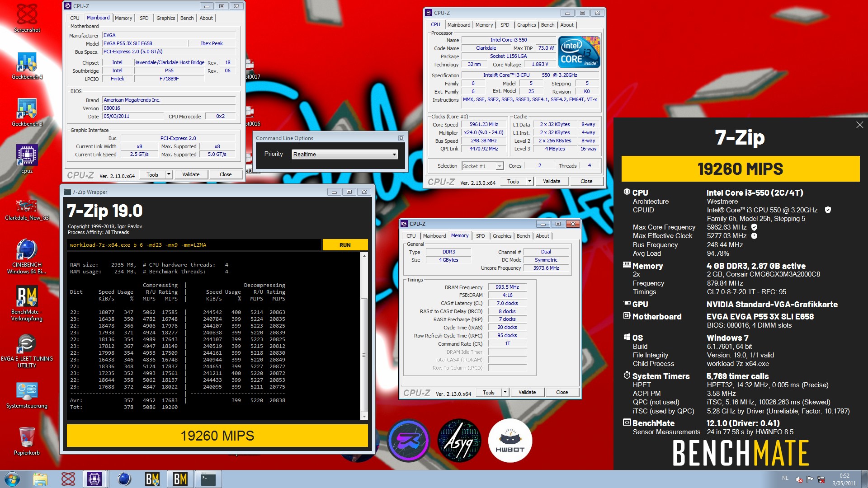Open the BenchMate Verknüpfung shortcut

(x=27, y=303)
